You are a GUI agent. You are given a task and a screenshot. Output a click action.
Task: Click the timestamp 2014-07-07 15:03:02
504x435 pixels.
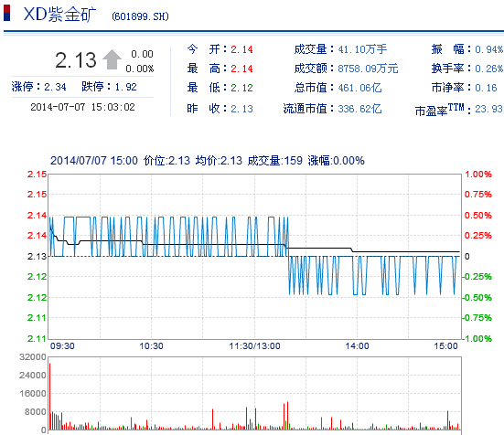82,107
